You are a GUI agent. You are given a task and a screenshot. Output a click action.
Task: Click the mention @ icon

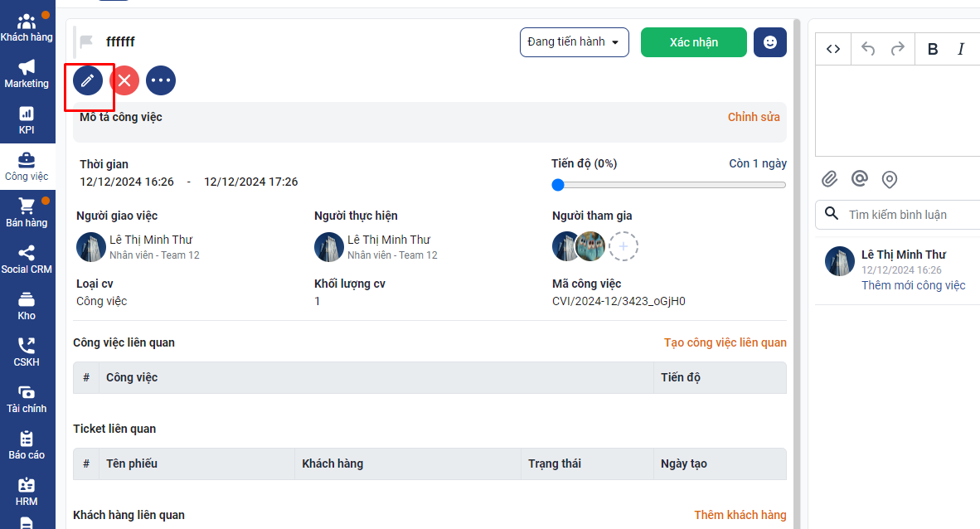[x=860, y=179]
